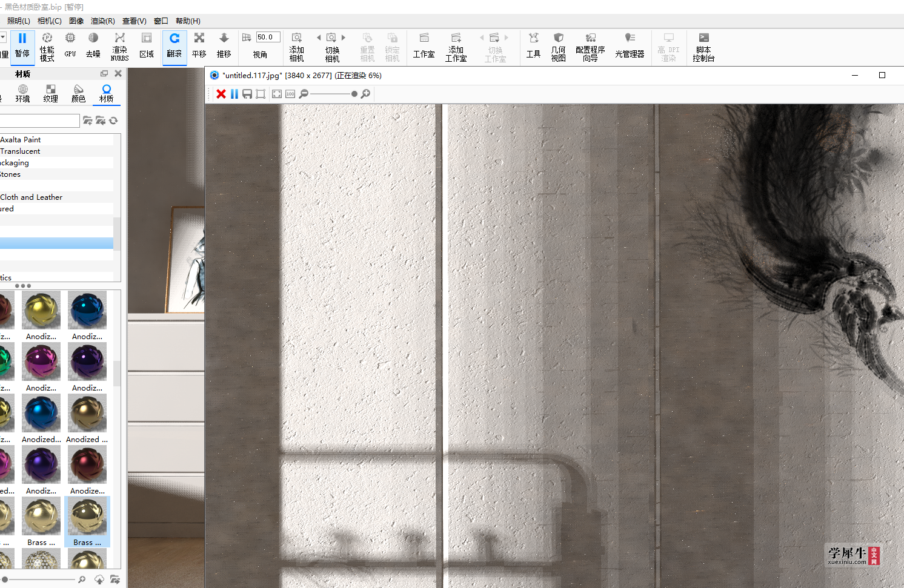Image resolution: width=904 pixels, height=588 pixels.
Task: Click the add folder icon beside search
Action: point(88,121)
